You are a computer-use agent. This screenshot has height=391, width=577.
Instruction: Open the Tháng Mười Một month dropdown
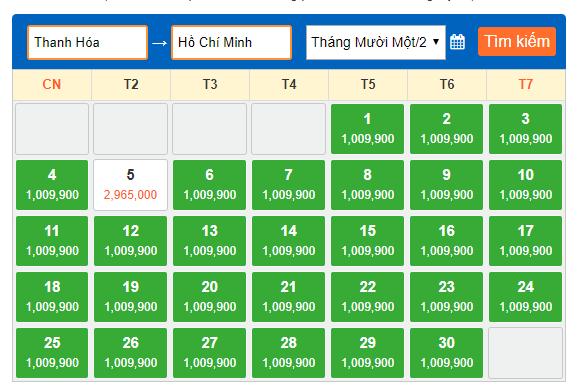point(376,42)
